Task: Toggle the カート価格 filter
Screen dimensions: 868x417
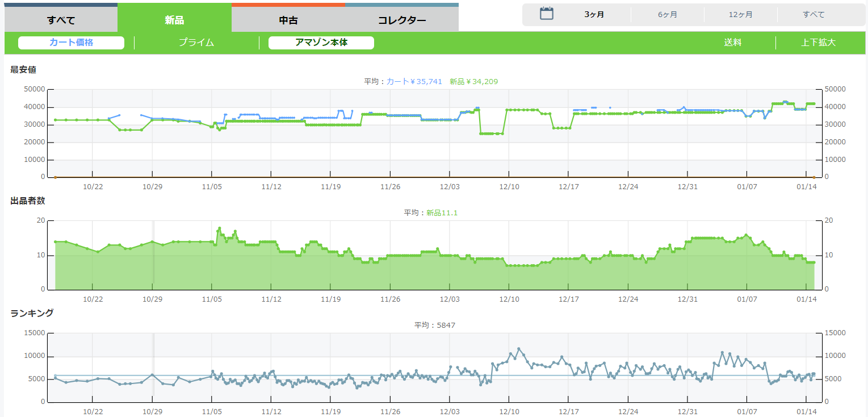Action: point(71,43)
